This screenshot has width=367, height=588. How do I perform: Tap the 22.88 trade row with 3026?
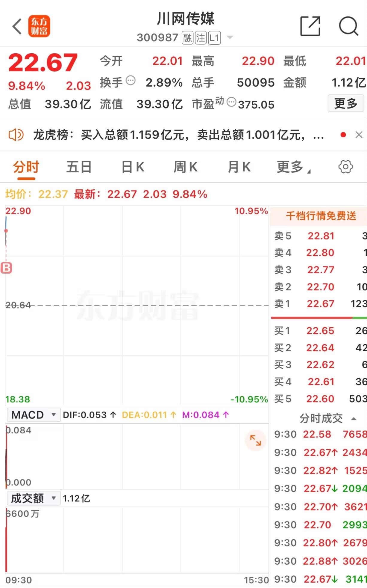(x=320, y=561)
